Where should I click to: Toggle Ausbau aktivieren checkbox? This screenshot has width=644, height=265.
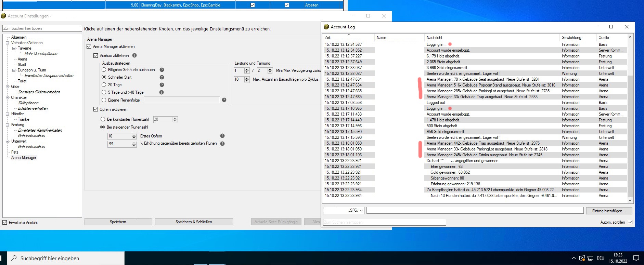pyautogui.click(x=96, y=55)
